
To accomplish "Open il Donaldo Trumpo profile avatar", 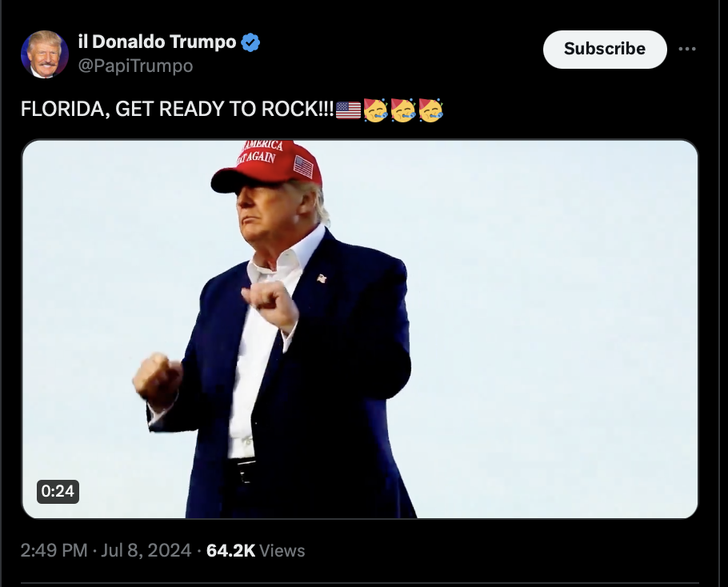I will pyautogui.click(x=45, y=54).
